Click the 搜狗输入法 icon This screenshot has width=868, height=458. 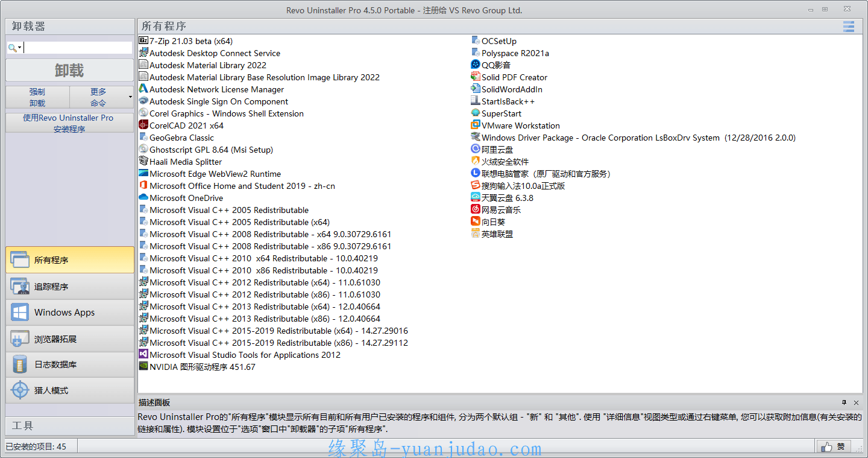[x=476, y=185]
